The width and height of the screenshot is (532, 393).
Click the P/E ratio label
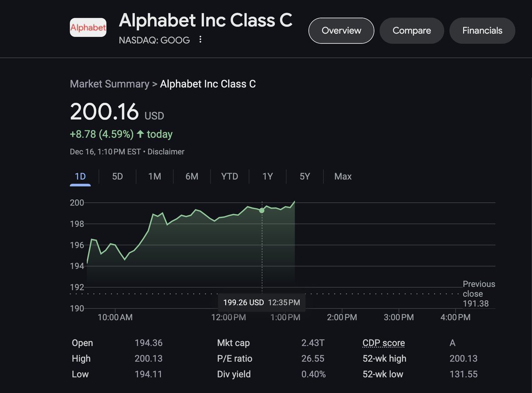[x=235, y=358]
